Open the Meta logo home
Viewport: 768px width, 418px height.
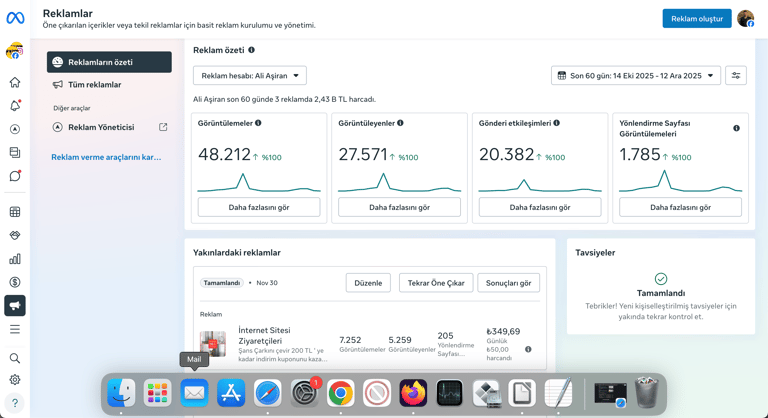pos(15,18)
